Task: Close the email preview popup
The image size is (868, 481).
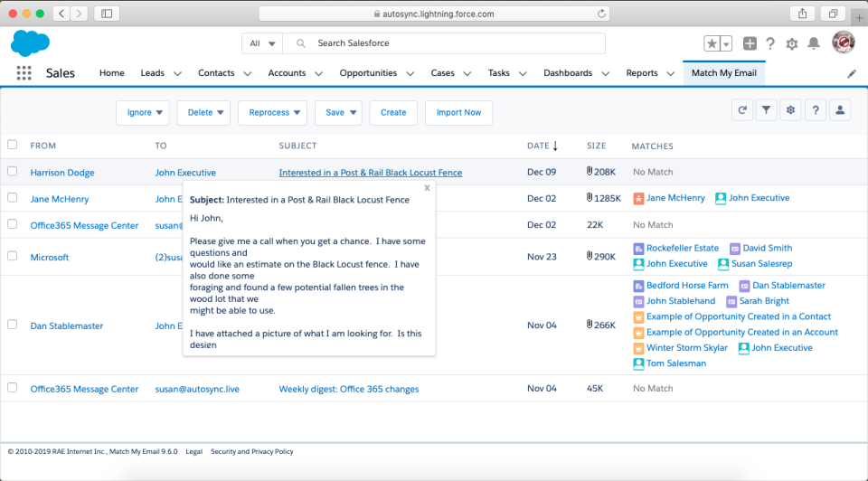Action: [427, 188]
